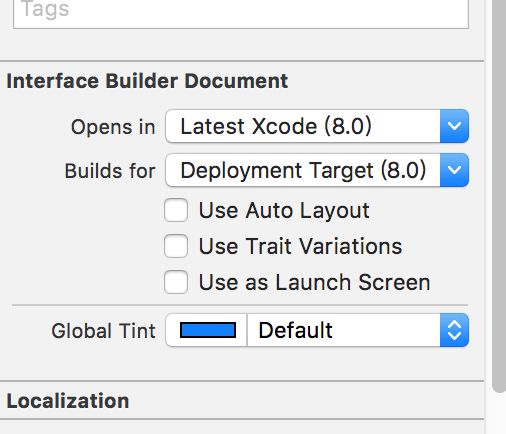Click the Builds for label
This screenshot has height=434, width=506.
pyautogui.click(x=110, y=171)
